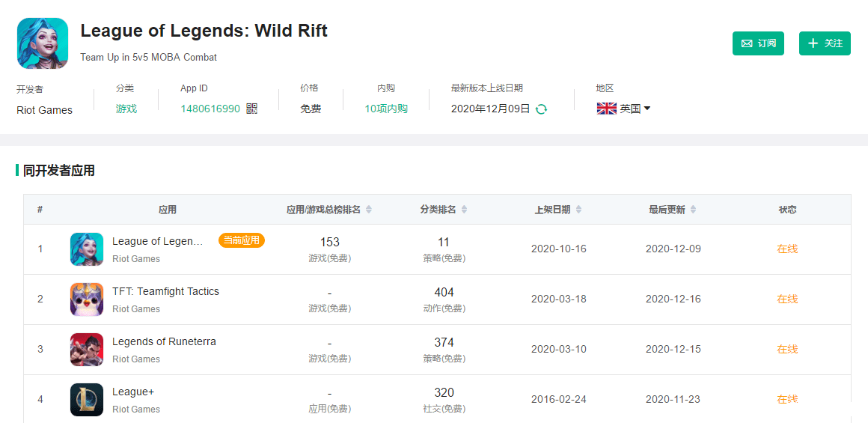The image size is (868, 423).
Task: Click the League of Legends: Wild Rift title
Action: 204,31
